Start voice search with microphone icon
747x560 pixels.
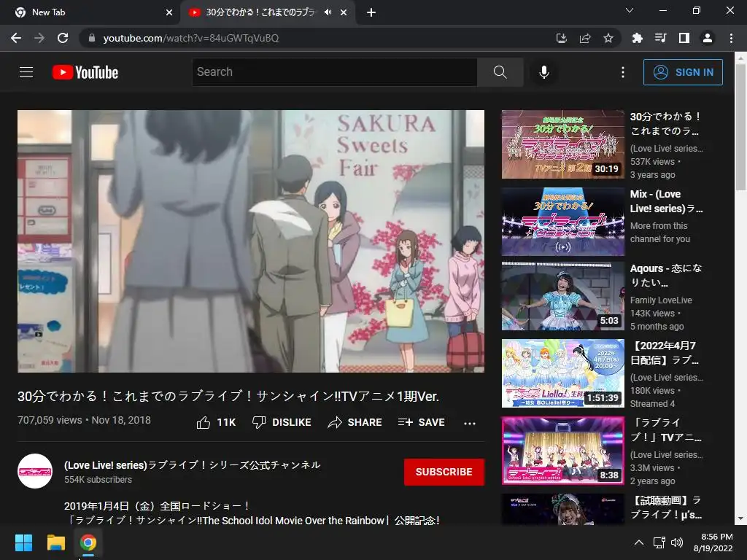(544, 72)
